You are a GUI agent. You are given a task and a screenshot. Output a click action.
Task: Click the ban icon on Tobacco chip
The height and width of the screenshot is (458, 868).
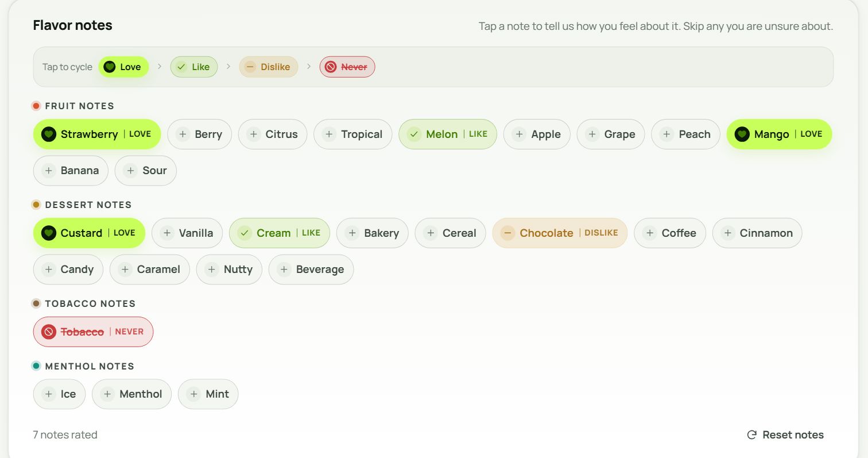click(x=49, y=332)
